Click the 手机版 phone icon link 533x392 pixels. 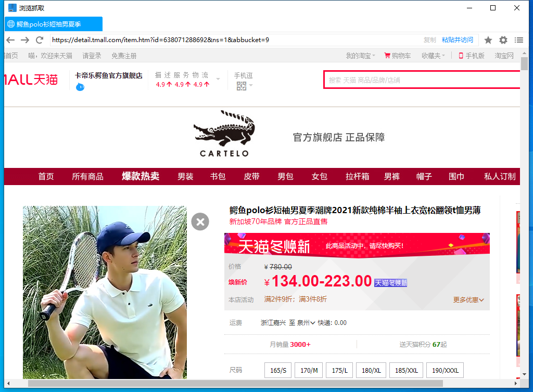[x=472, y=56]
